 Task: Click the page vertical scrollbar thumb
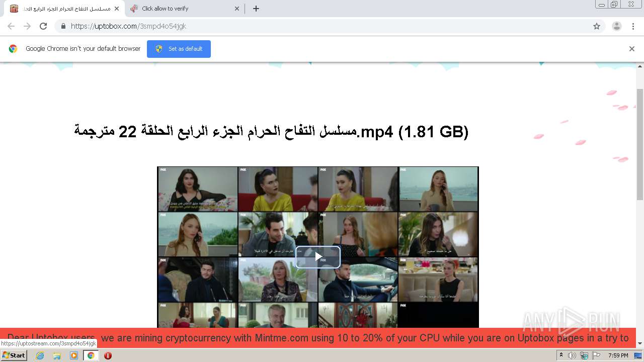pos(640,144)
